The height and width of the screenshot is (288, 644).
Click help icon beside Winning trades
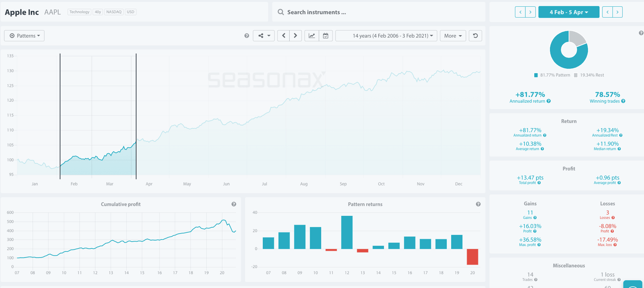point(623,101)
